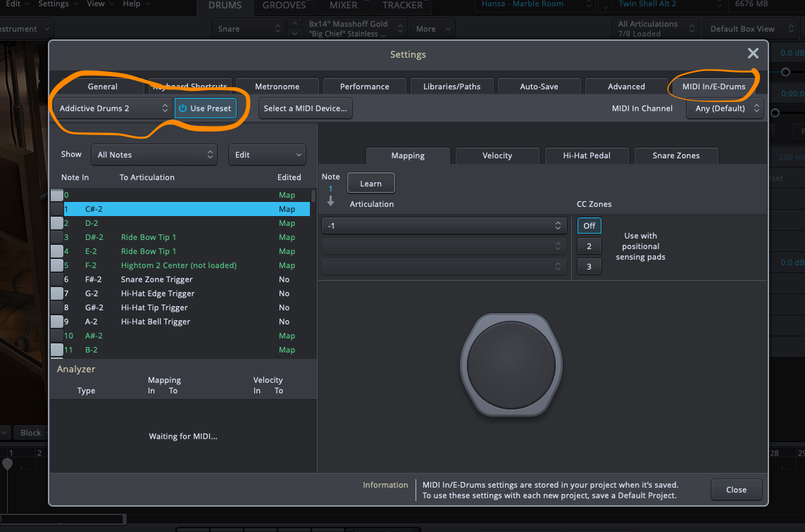Click the piano key for note 6

click(x=56, y=279)
